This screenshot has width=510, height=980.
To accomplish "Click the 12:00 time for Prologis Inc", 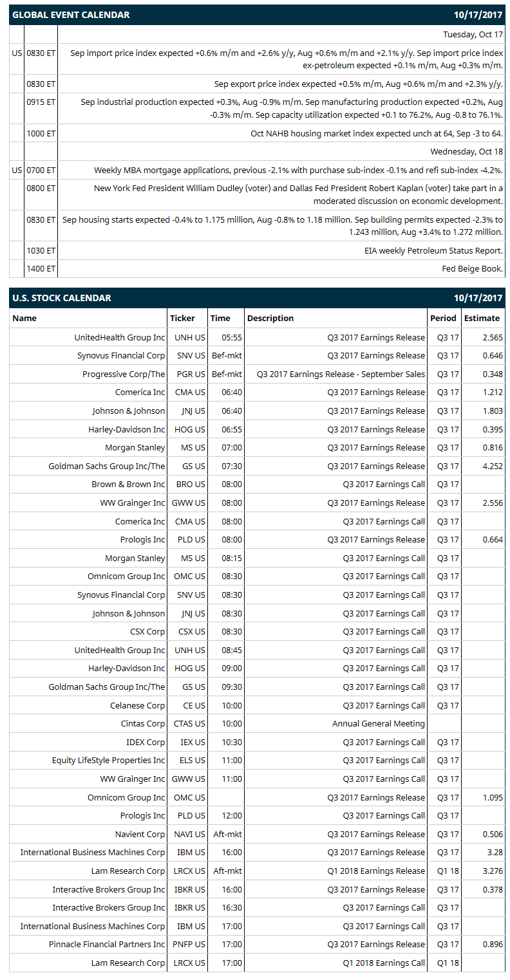I will [x=232, y=815].
